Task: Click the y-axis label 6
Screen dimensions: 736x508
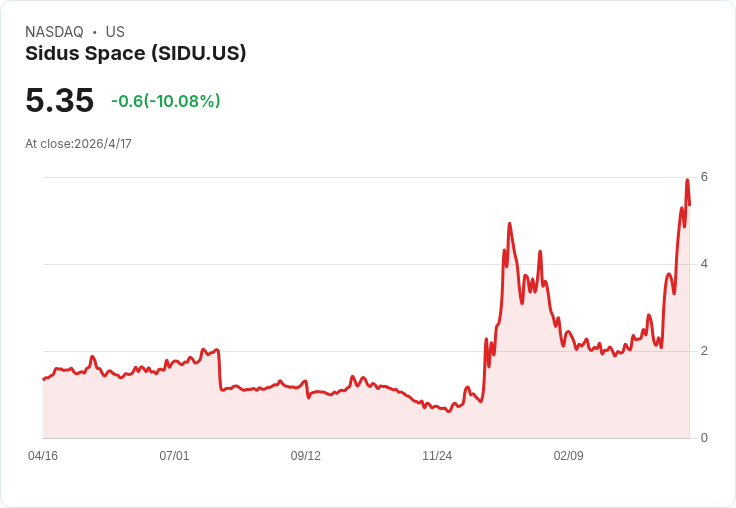Action: (704, 177)
